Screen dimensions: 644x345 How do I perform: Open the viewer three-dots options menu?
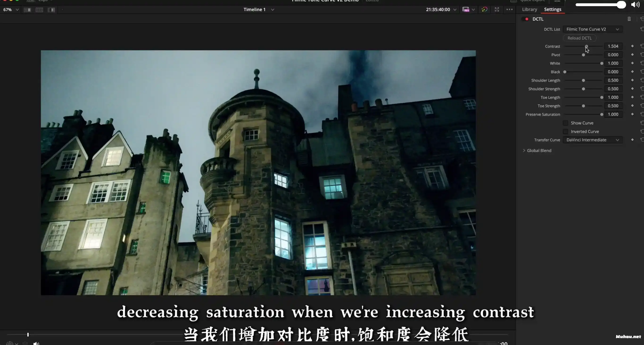(509, 9)
